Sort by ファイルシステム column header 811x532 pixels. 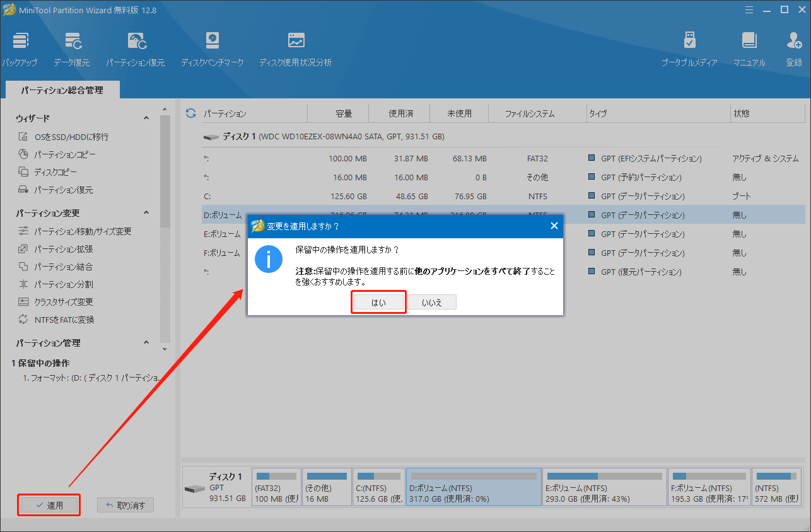point(538,113)
